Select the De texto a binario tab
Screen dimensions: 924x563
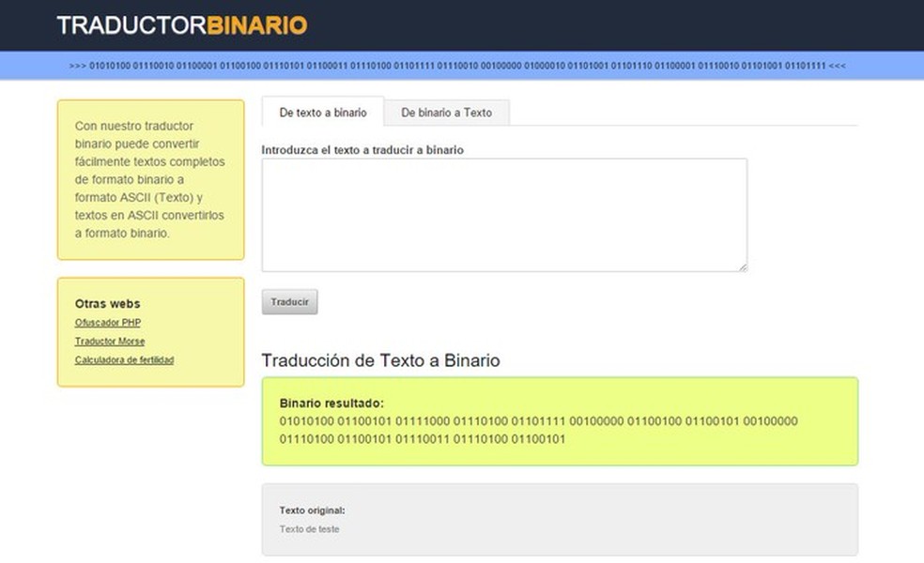pos(322,112)
